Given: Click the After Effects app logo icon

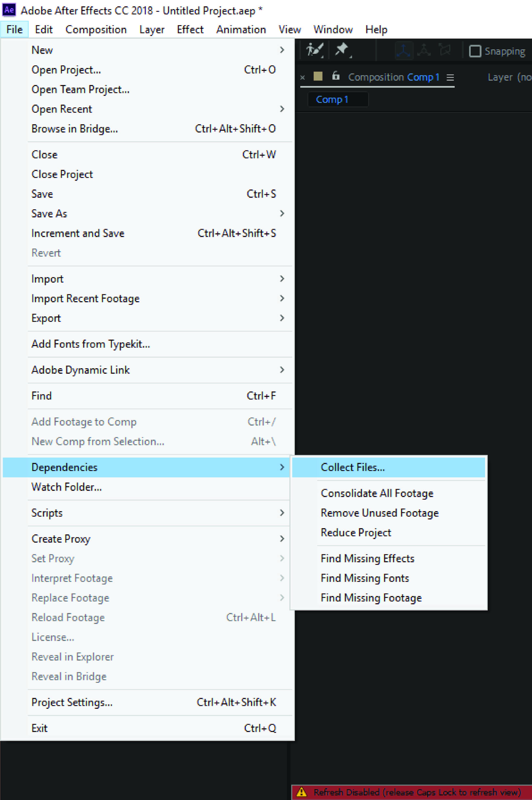Looking at the screenshot, I should (9, 10).
